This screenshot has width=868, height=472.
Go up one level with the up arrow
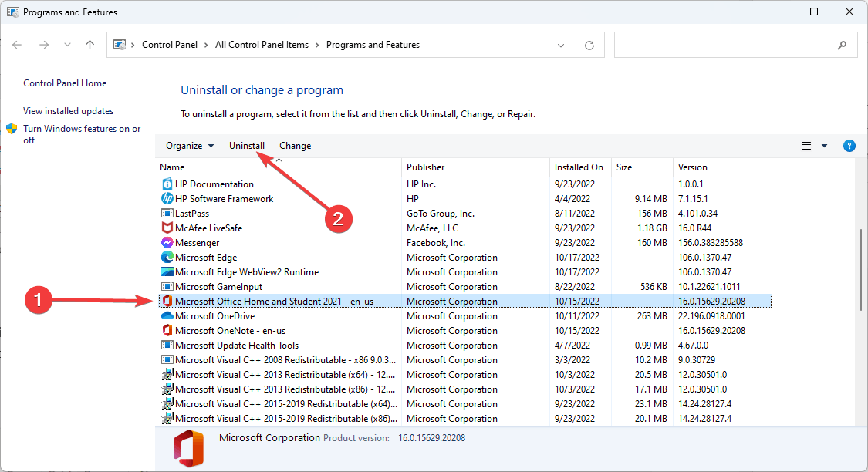(x=90, y=45)
